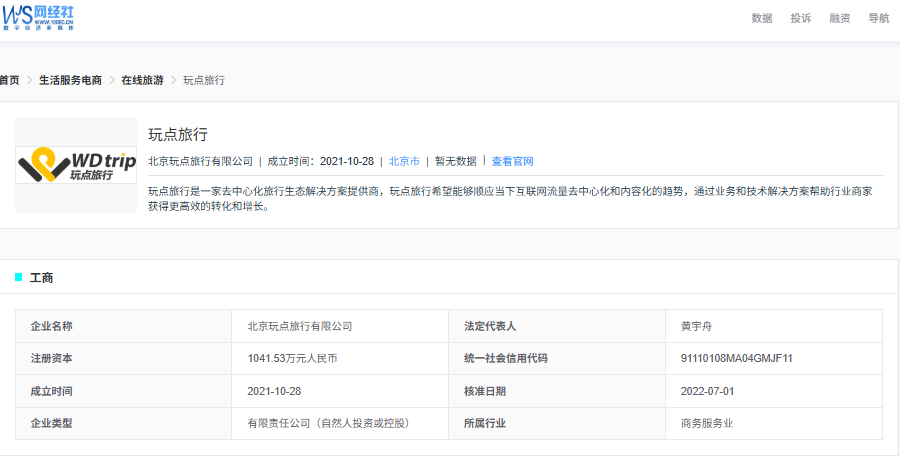Select table value 2021-10-28

tap(274, 391)
